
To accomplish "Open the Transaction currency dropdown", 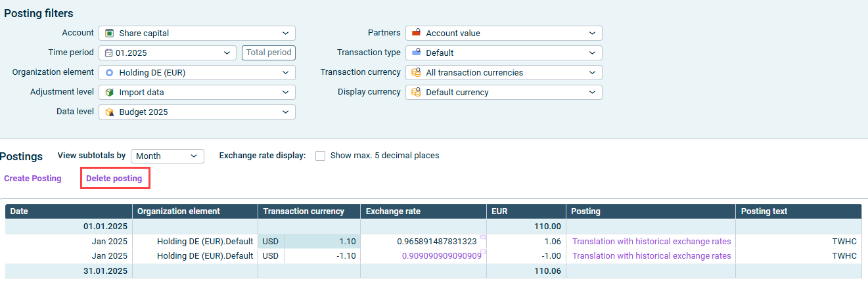I will [x=592, y=73].
